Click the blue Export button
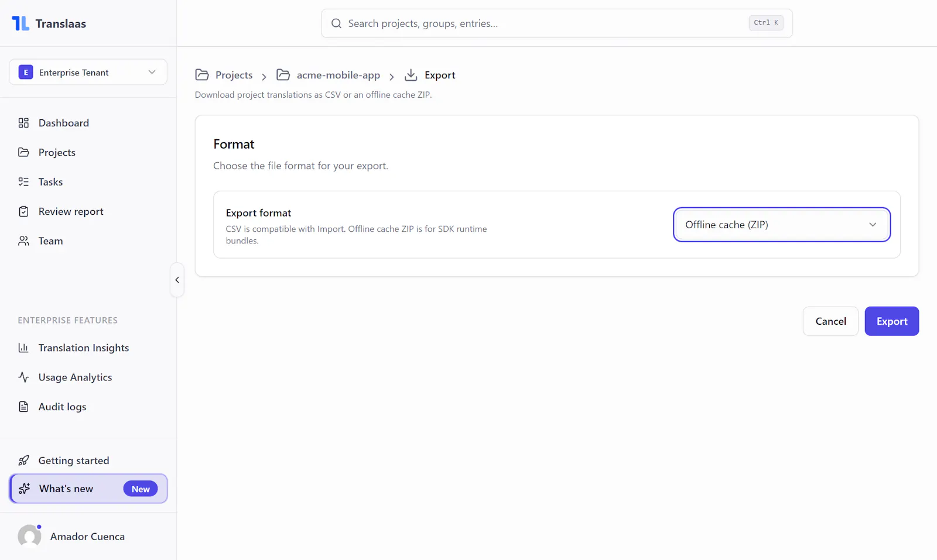Viewport: 937px width, 560px height. pos(892,321)
